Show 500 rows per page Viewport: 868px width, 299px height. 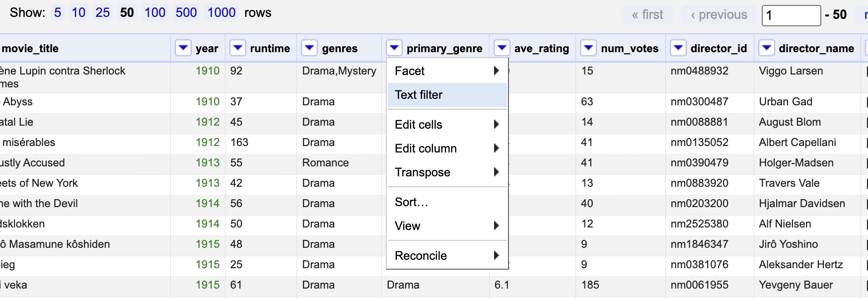click(x=186, y=13)
